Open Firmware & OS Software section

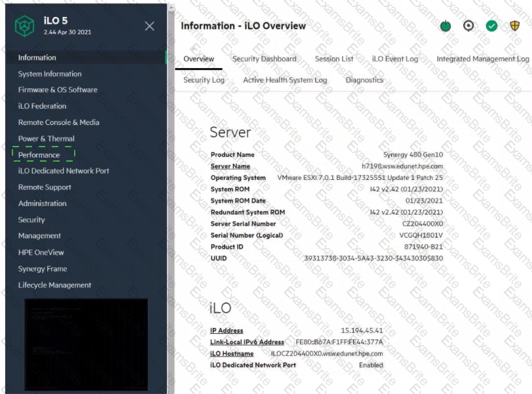point(58,90)
